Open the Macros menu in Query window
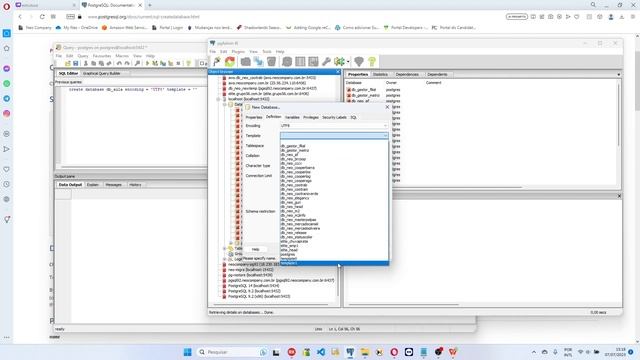This screenshot has width=640, height=360. [x=122, y=56]
